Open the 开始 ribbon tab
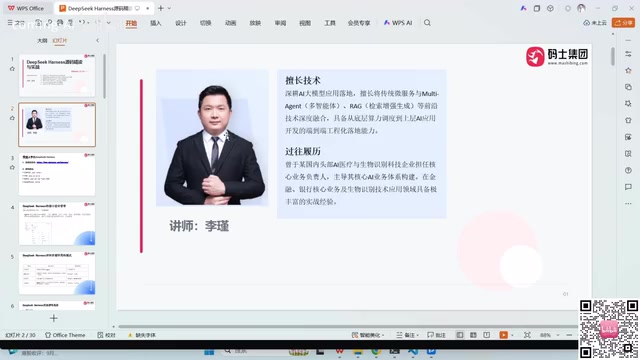Image resolution: width=640 pixels, height=360 pixels. click(x=131, y=23)
